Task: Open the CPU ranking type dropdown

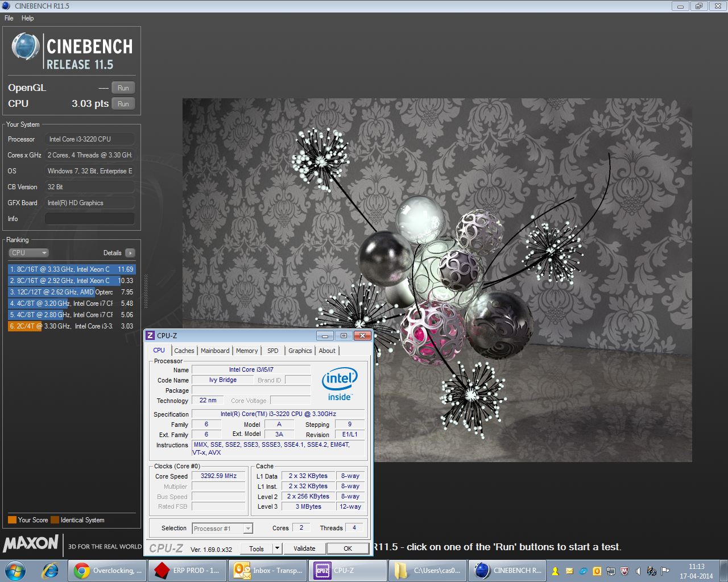Action: [28, 253]
